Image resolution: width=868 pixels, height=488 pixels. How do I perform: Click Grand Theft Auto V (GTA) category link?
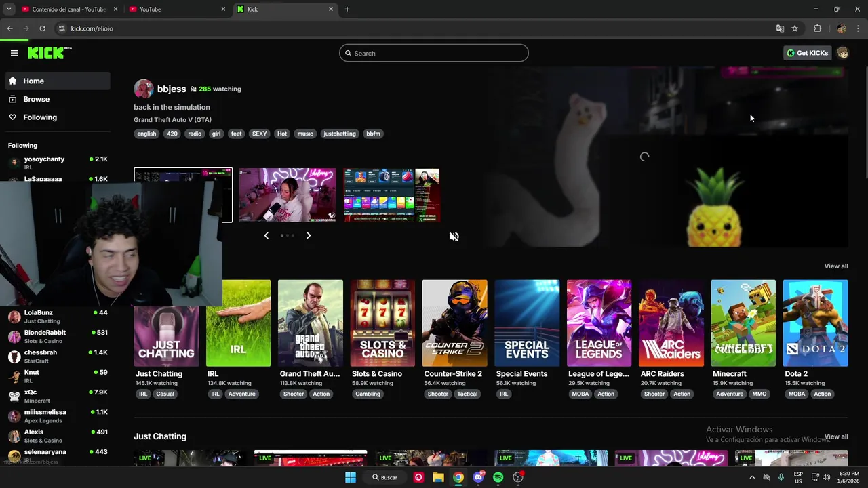[x=172, y=120]
